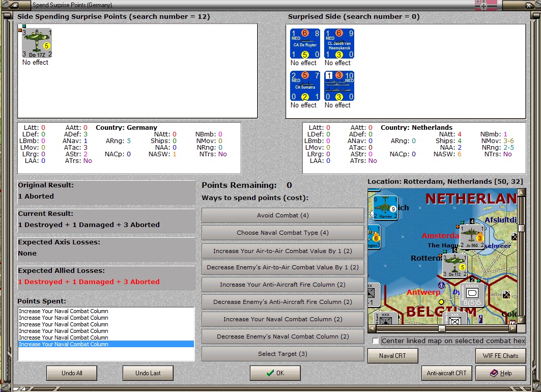541x392 pixels.
Task: Enable center linked map on combat hex
Action: pyautogui.click(x=376, y=341)
